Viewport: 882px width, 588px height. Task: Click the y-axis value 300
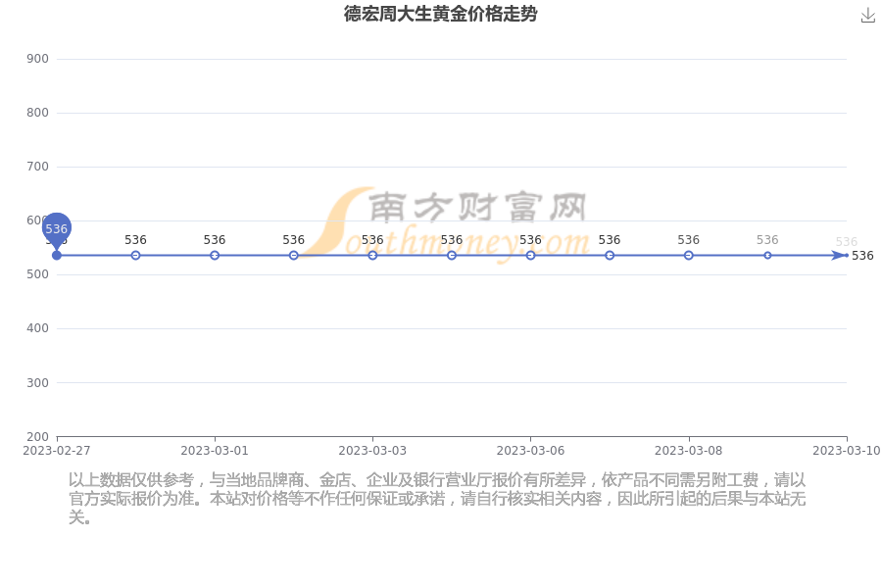point(37,382)
